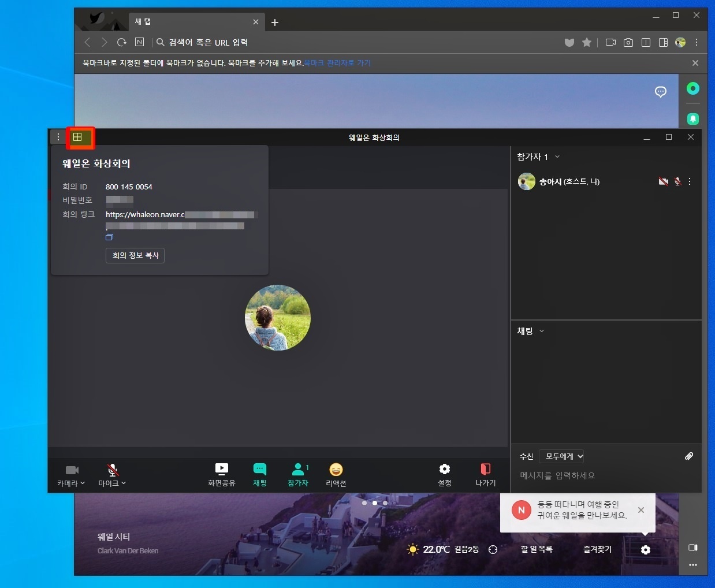Open the reactions (리액션) emoji button
The image size is (715, 588).
click(x=336, y=475)
